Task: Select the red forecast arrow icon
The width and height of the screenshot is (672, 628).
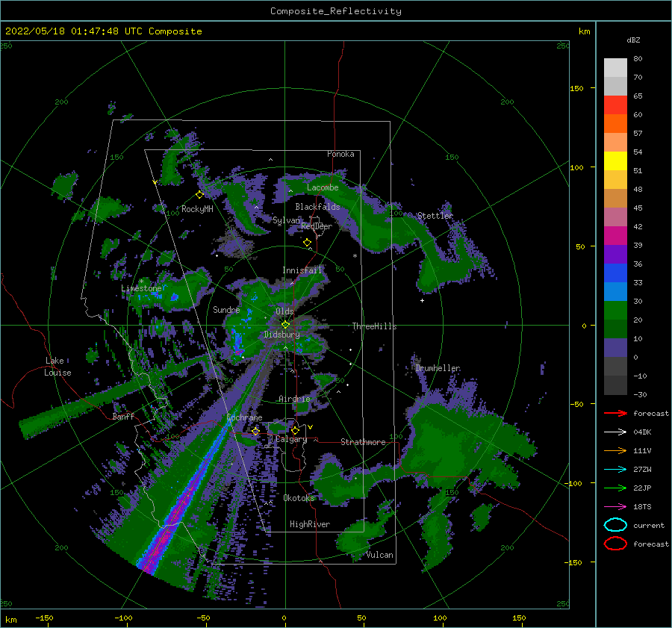Action: tap(615, 413)
